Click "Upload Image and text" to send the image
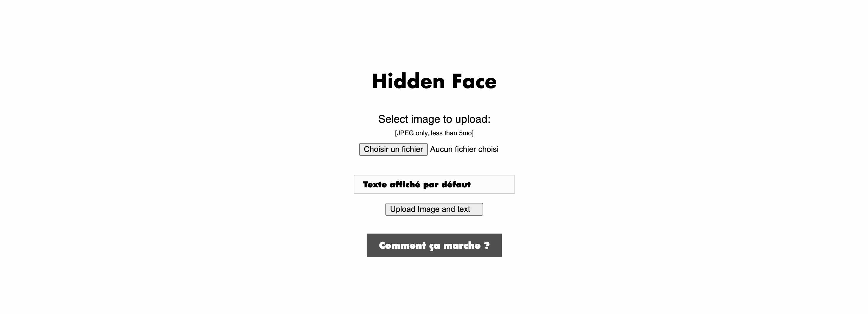Screen dimensions: 868x314 click(434, 209)
